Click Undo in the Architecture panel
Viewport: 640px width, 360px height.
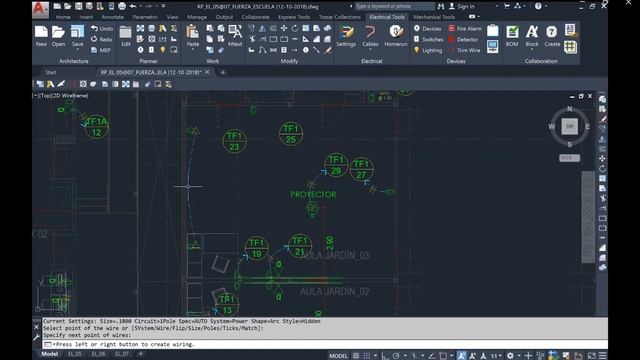pyautogui.click(x=102, y=29)
